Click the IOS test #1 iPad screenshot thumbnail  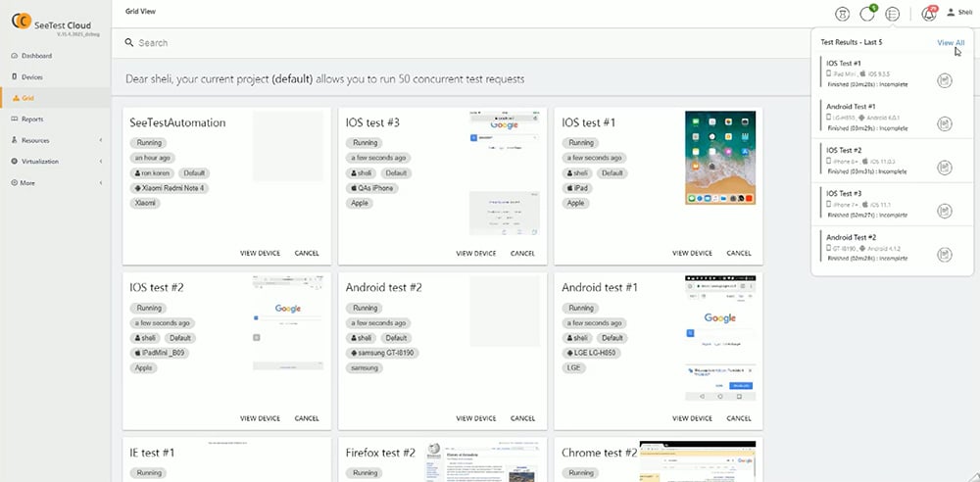click(720, 157)
